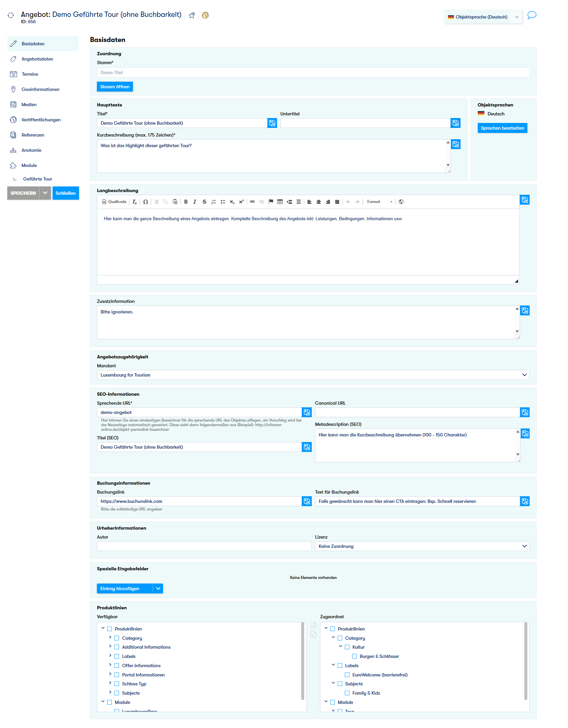Open translation for the Buchungslink field
This screenshot has width=568, height=728.
(307, 501)
